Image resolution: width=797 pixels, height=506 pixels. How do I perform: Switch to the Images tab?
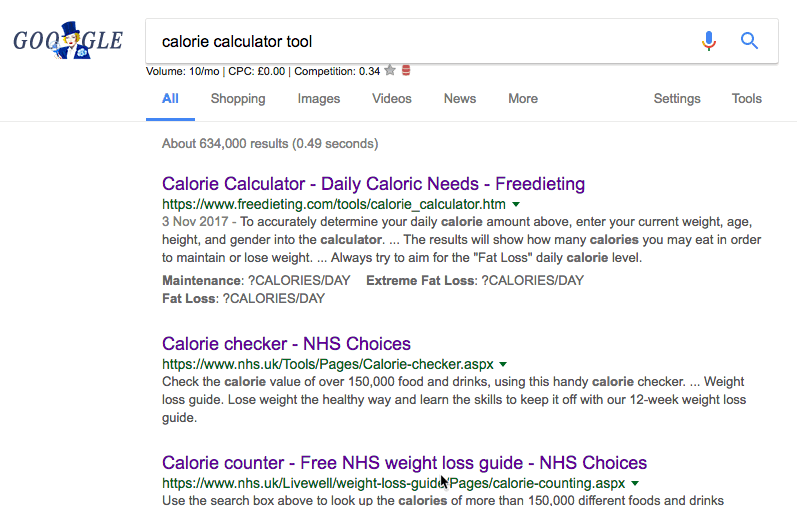[x=319, y=99]
